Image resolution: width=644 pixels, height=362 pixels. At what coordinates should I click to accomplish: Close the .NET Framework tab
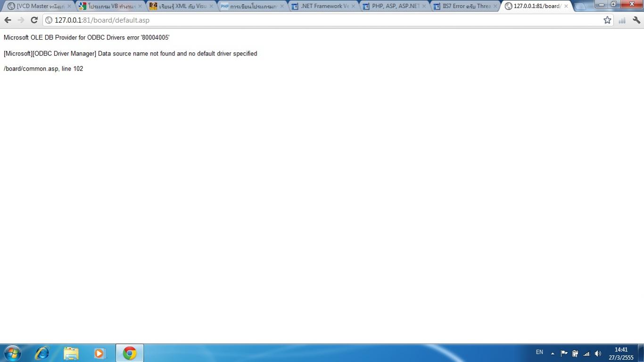click(353, 6)
